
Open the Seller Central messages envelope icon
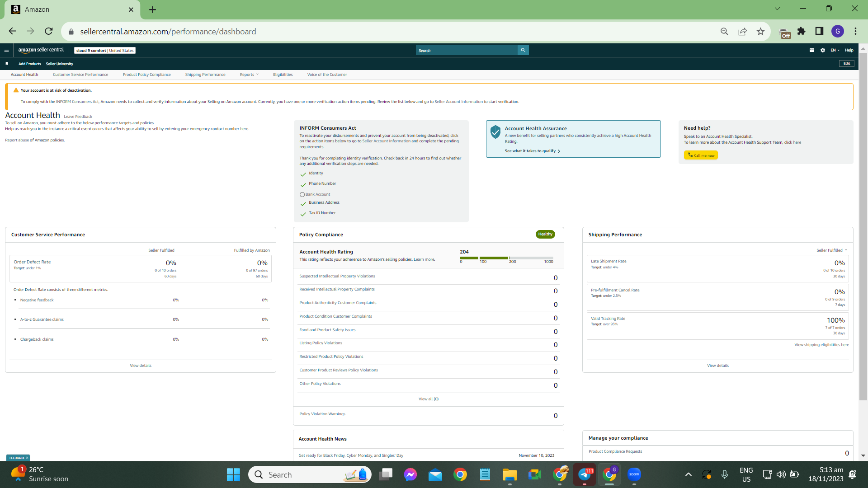click(x=812, y=50)
